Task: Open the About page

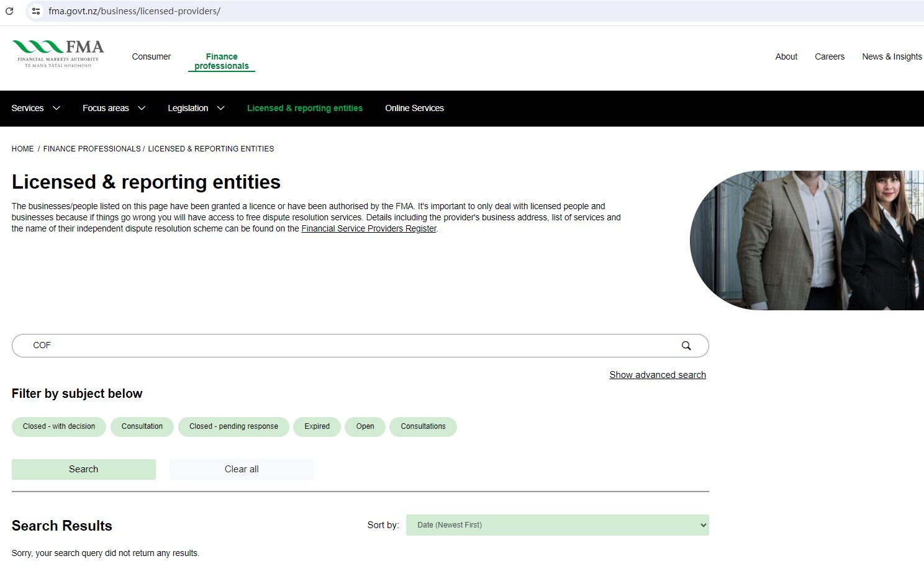Action: tap(786, 56)
